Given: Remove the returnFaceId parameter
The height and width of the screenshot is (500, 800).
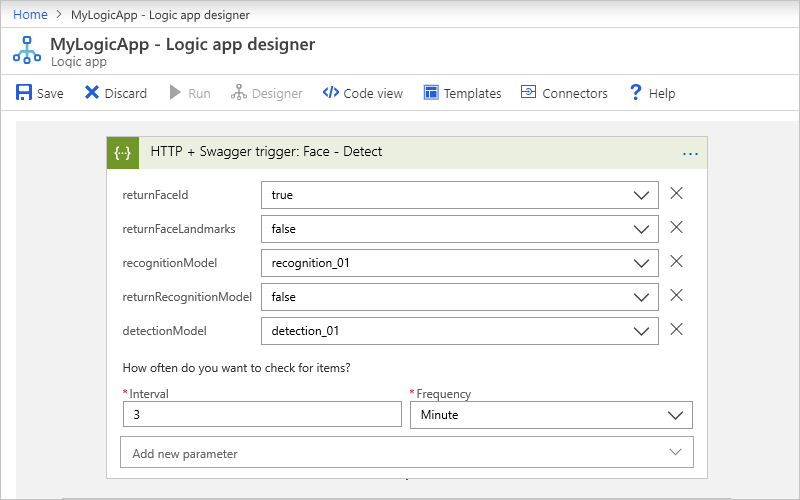Looking at the screenshot, I should click(676, 194).
